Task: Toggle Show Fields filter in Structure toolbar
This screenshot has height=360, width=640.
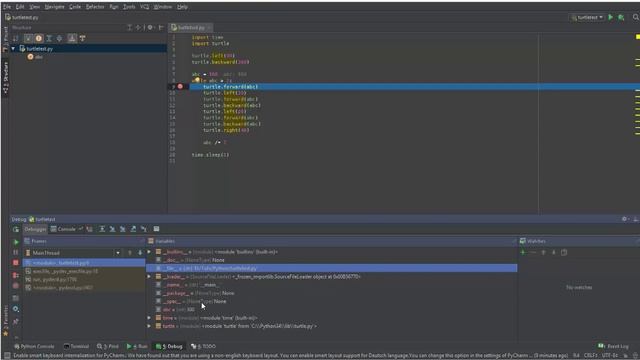Action: [x=28, y=38]
